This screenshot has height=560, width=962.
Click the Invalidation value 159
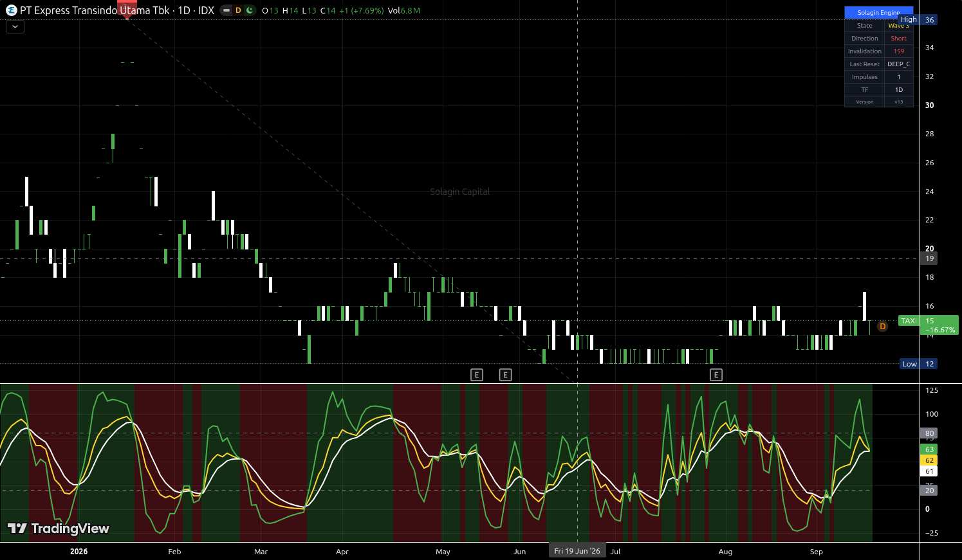click(899, 51)
